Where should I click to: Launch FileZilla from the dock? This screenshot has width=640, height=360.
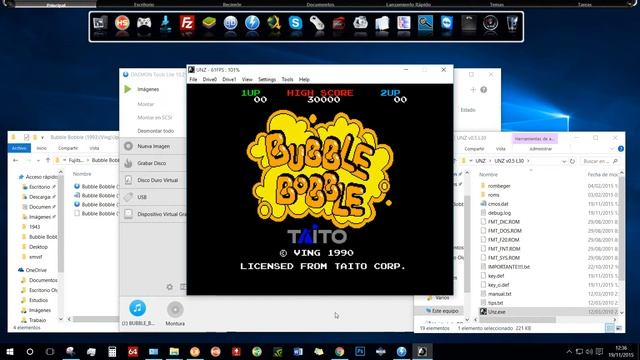(x=187, y=23)
